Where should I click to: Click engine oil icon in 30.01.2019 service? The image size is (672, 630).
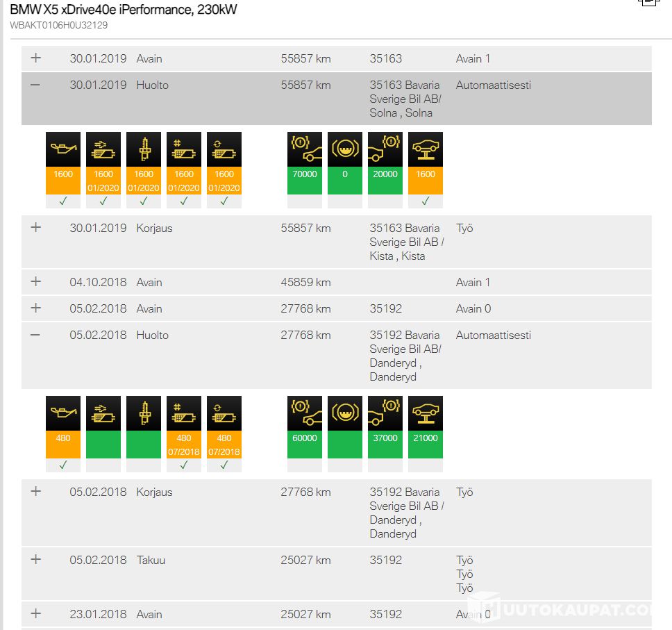click(63, 149)
